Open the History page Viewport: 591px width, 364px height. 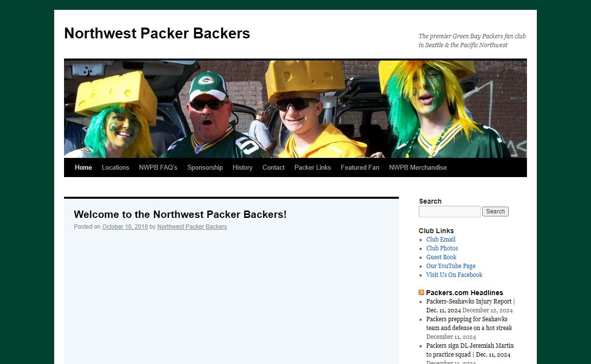(x=242, y=168)
